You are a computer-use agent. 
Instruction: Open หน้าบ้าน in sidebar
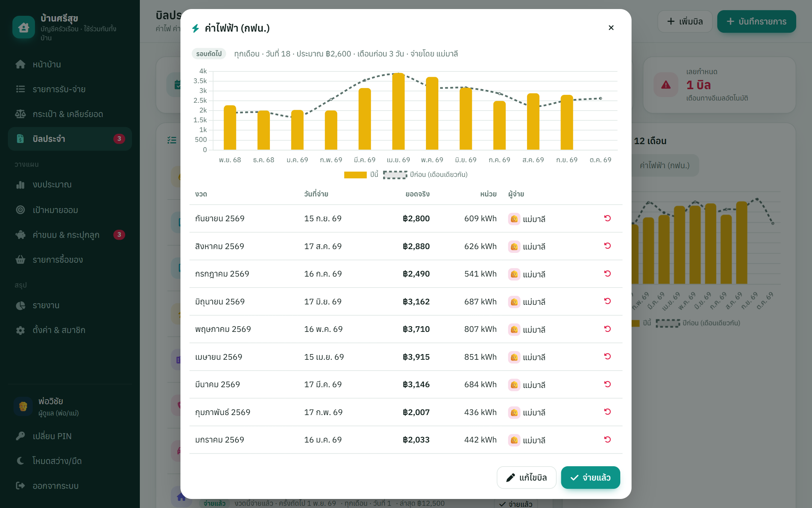click(70, 64)
